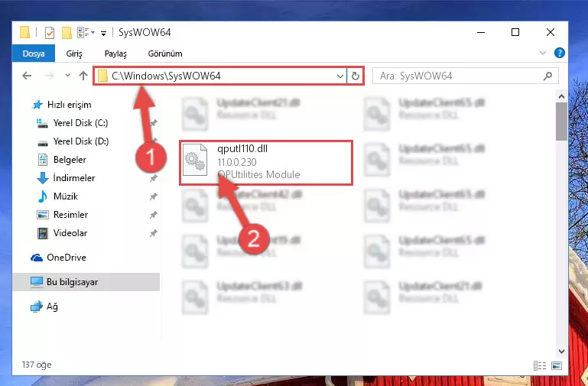This screenshot has height=386, width=588.
Task: Select the qputl110.dll file
Action: (266, 163)
